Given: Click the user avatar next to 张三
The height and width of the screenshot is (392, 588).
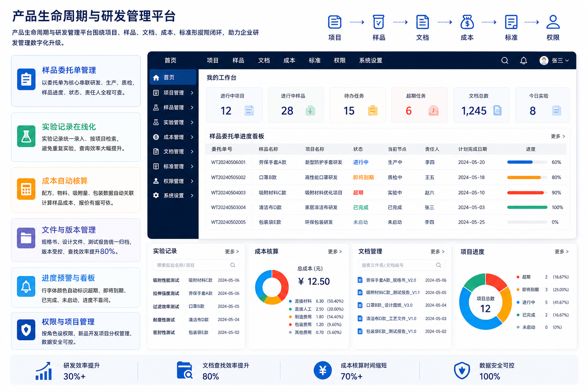Looking at the screenshot, I should [x=544, y=60].
